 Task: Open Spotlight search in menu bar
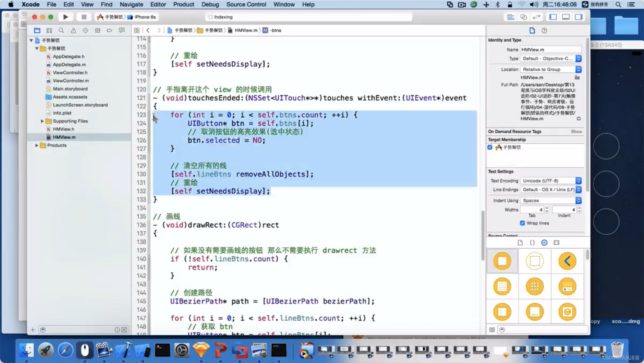tap(618, 4)
